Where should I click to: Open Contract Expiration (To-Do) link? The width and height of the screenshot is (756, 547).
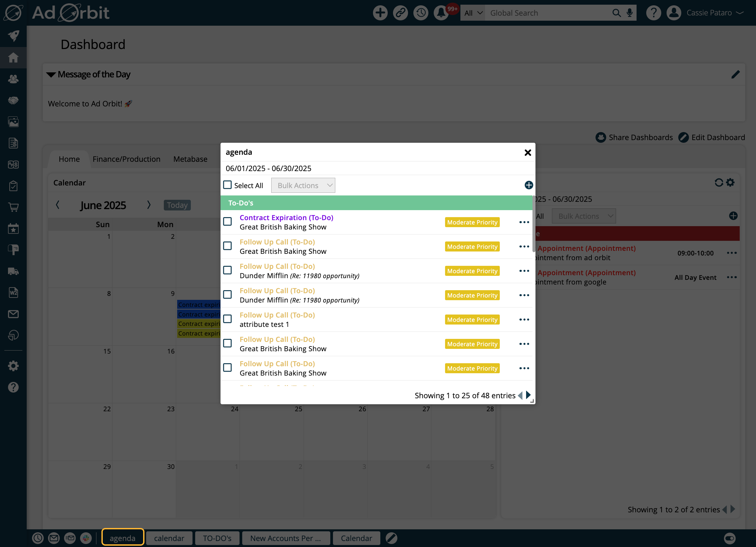pos(286,217)
